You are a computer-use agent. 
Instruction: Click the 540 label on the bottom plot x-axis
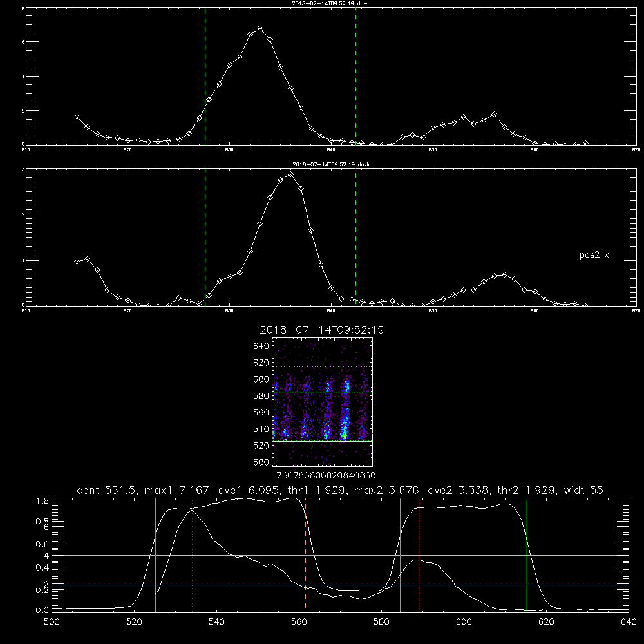coord(216,622)
